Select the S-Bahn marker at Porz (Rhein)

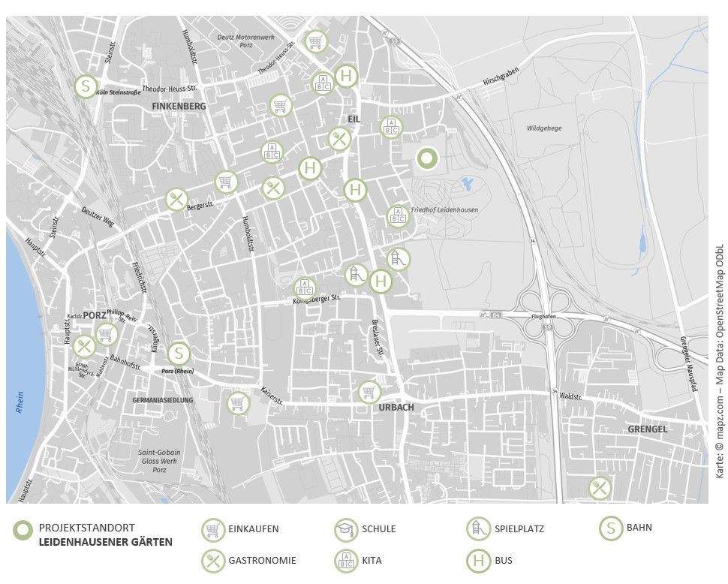point(179,353)
